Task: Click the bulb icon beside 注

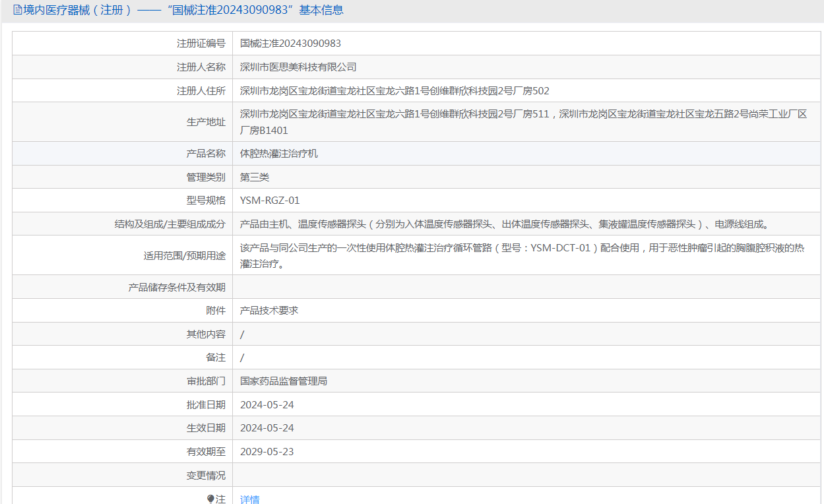Action: point(211,499)
